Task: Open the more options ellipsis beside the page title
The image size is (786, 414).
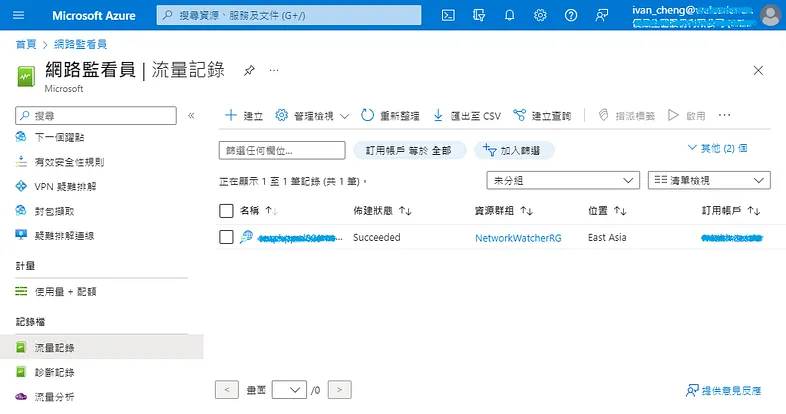Action: pos(274,71)
